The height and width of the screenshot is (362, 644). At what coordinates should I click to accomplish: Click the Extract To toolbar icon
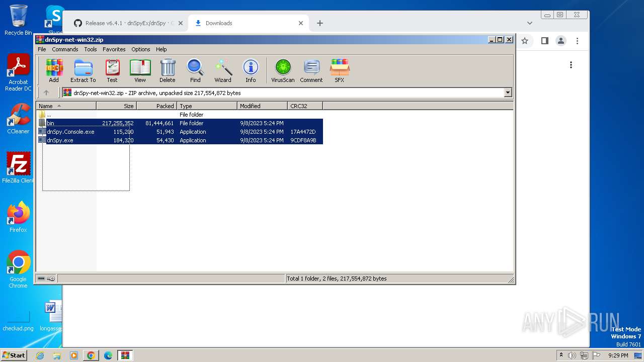click(x=83, y=71)
